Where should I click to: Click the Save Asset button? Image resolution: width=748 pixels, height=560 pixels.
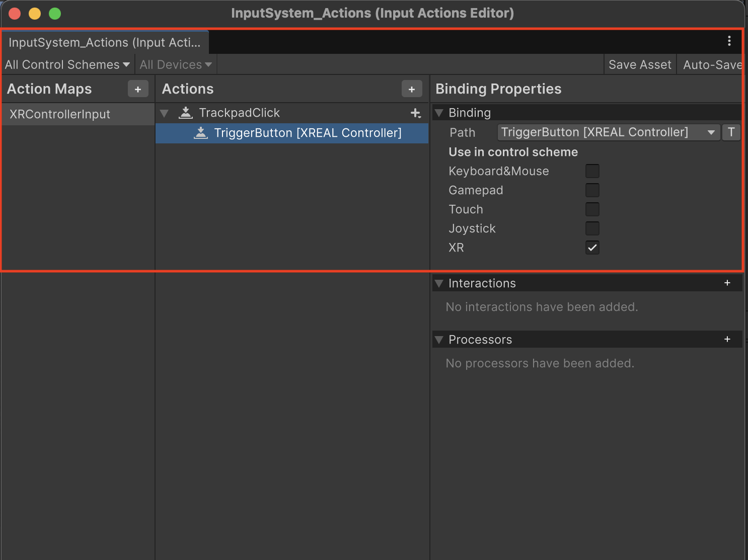click(x=639, y=65)
